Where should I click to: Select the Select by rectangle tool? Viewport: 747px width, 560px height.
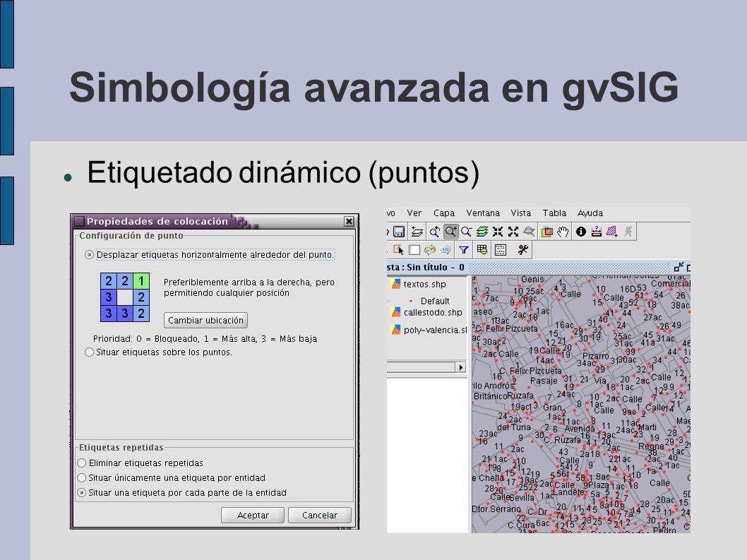click(x=414, y=250)
